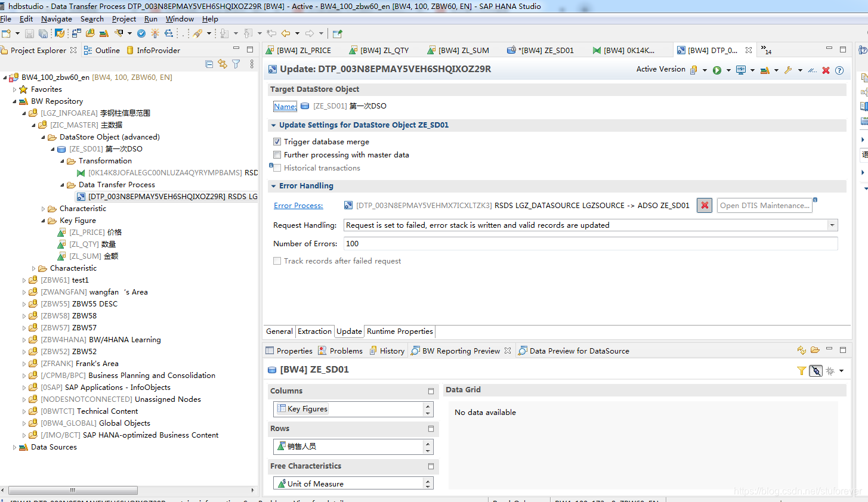The width and height of the screenshot is (868, 502).
Task: Enable Further processing with master data
Action: [277, 155]
